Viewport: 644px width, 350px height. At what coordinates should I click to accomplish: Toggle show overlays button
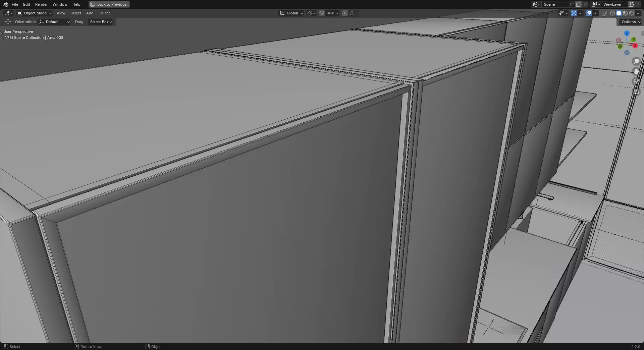point(589,13)
